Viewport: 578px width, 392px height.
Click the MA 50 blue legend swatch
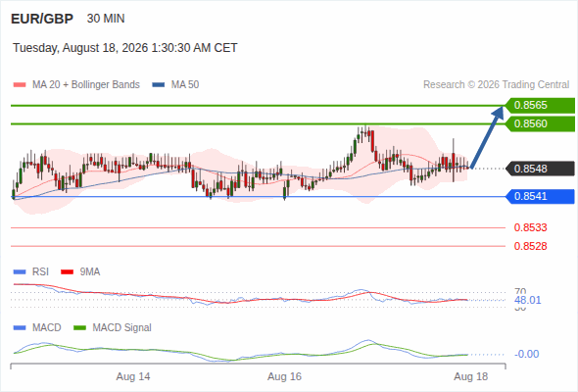pyautogui.click(x=159, y=85)
